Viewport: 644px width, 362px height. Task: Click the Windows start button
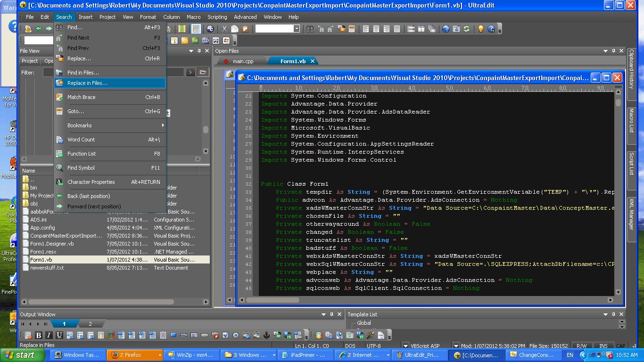coord(20,355)
